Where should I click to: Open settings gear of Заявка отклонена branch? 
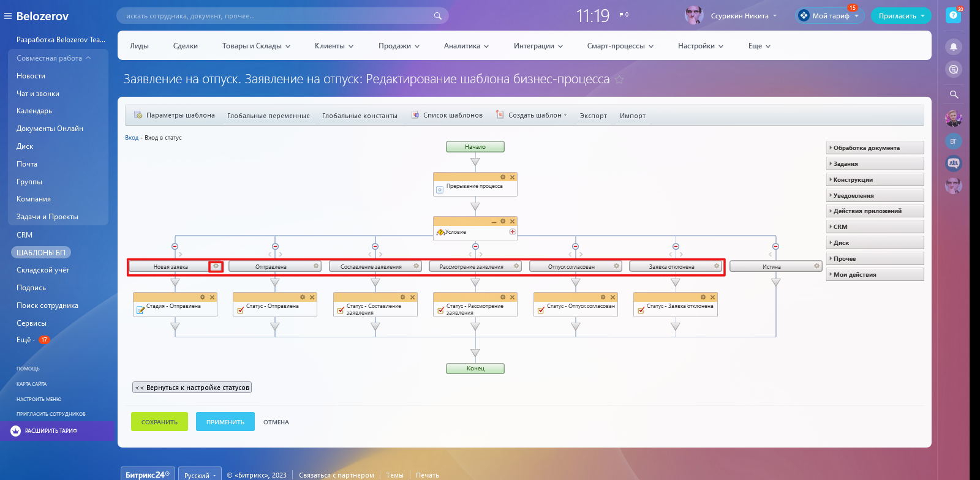(x=717, y=266)
